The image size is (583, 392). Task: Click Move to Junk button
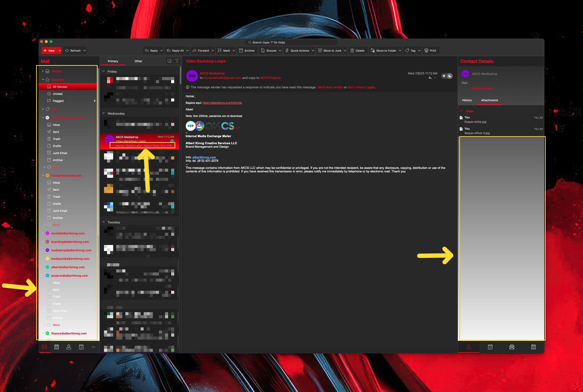330,50
